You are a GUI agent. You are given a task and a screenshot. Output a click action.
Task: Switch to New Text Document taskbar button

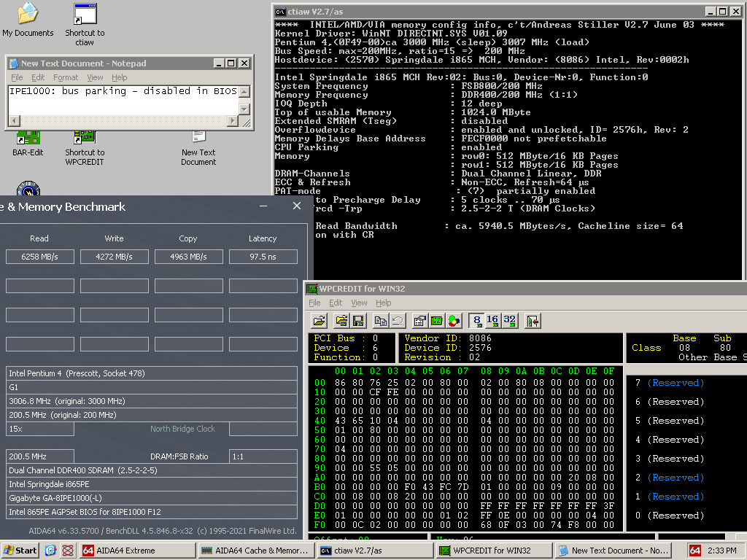pos(614,551)
